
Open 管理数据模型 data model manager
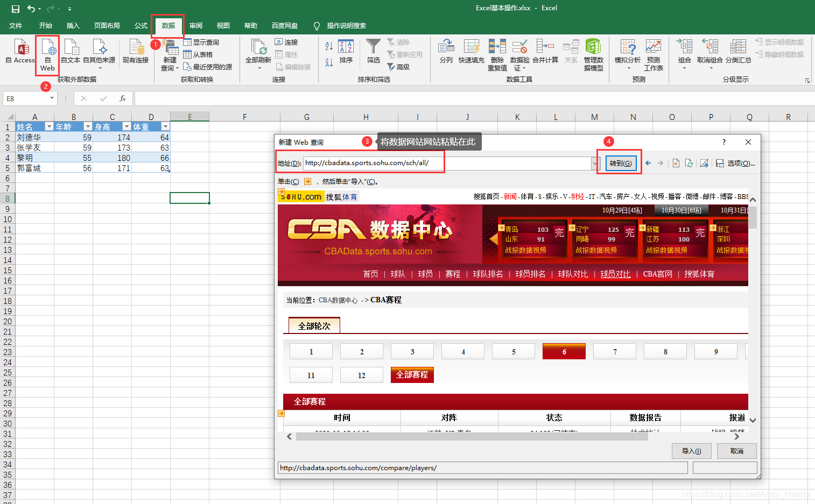click(x=594, y=54)
